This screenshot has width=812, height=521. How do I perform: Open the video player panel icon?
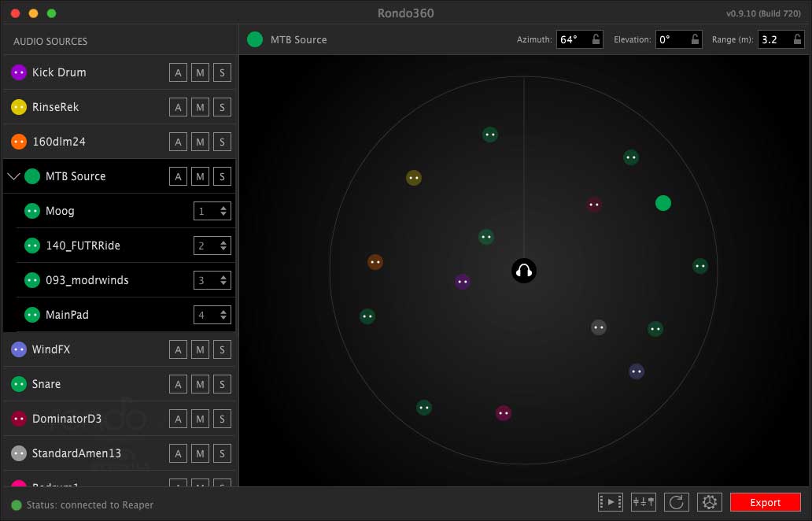point(611,502)
